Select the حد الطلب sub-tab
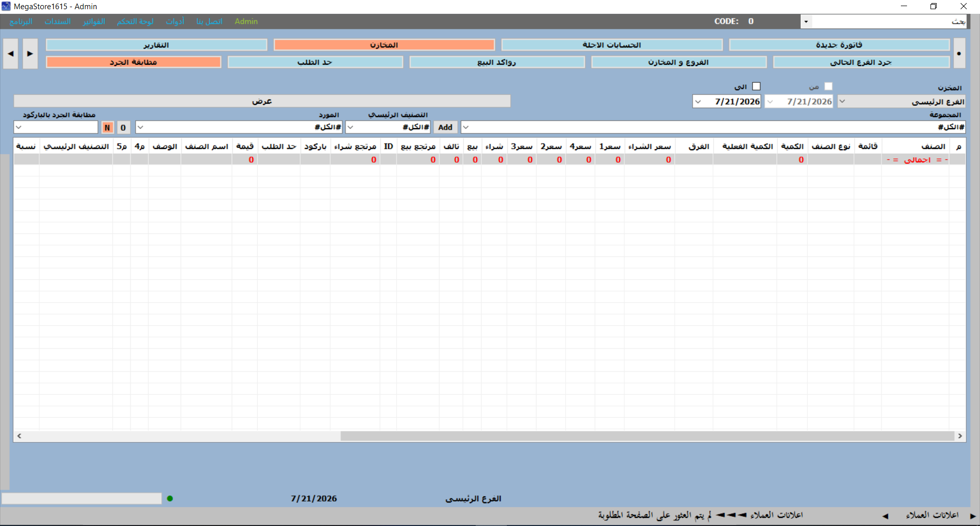Screen dimensions: 980x526 [x=315, y=62]
